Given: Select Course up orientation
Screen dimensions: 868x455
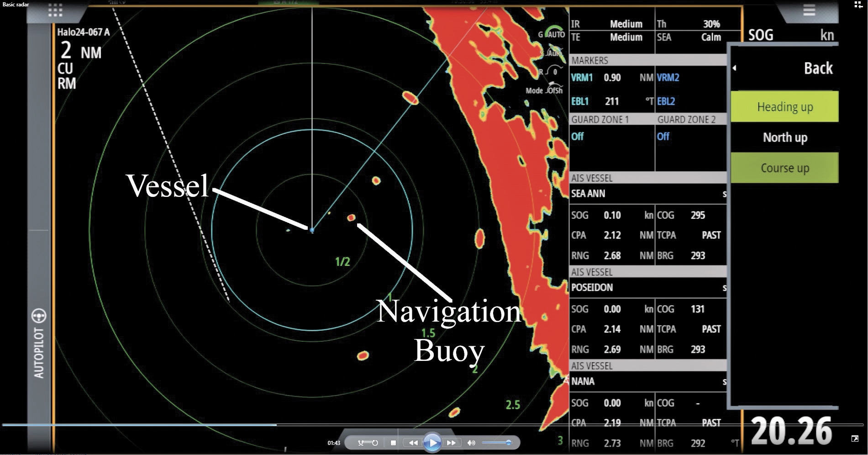Looking at the screenshot, I should tap(784, 168).
